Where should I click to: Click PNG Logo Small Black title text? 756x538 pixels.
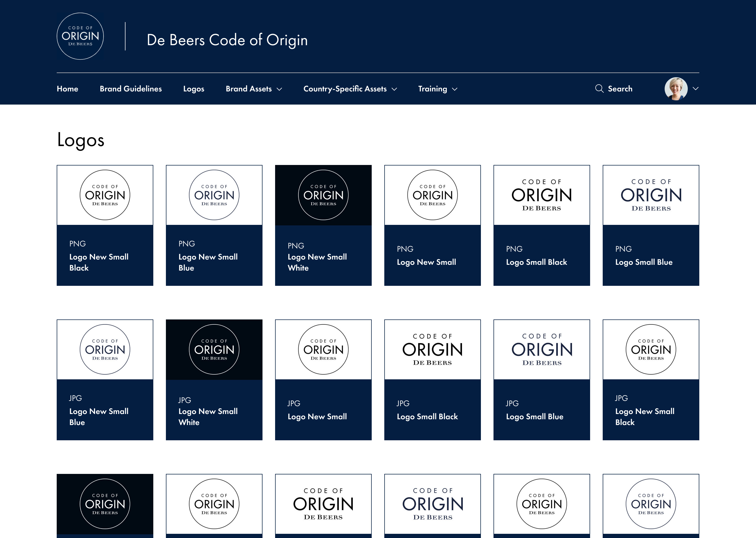coord(537,262)
